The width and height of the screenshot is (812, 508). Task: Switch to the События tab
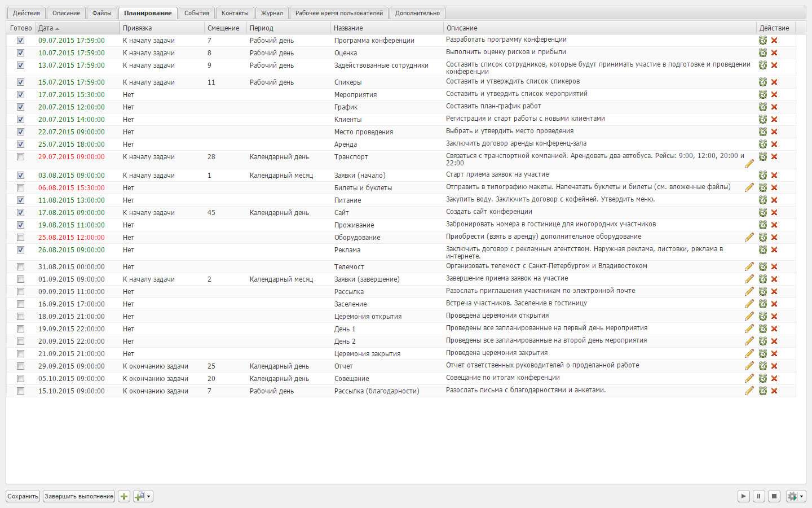click(x=197, y=13)
